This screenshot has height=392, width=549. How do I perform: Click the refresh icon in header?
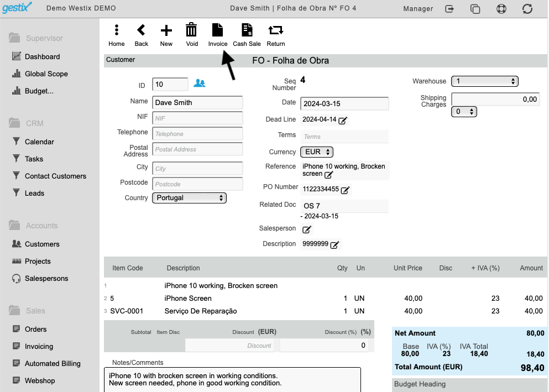527,9
